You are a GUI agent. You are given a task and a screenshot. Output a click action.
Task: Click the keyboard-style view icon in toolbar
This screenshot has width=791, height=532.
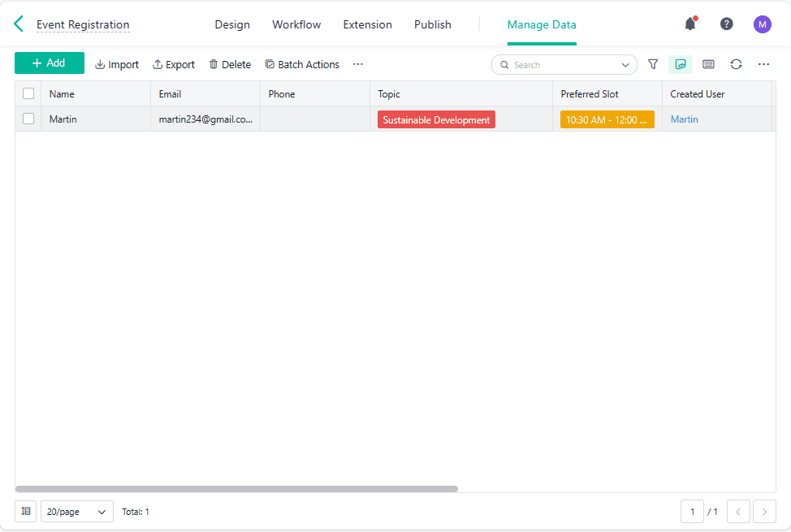tap(708, 64)
